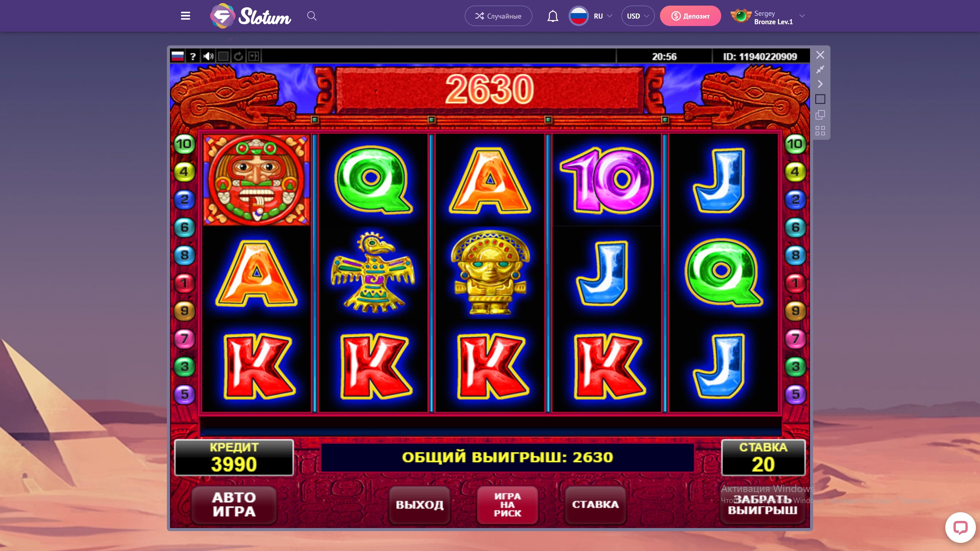Open the hamburger menu

[185, 16]
